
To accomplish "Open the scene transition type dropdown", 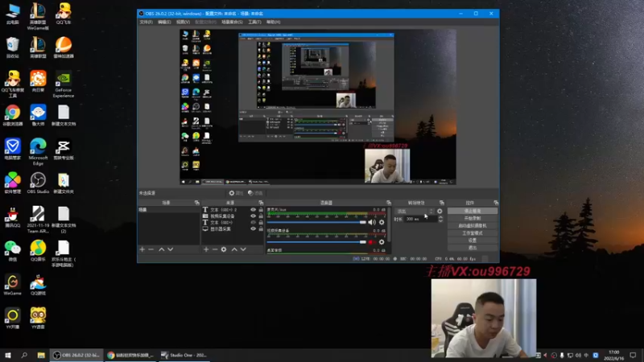I will 414,211.
